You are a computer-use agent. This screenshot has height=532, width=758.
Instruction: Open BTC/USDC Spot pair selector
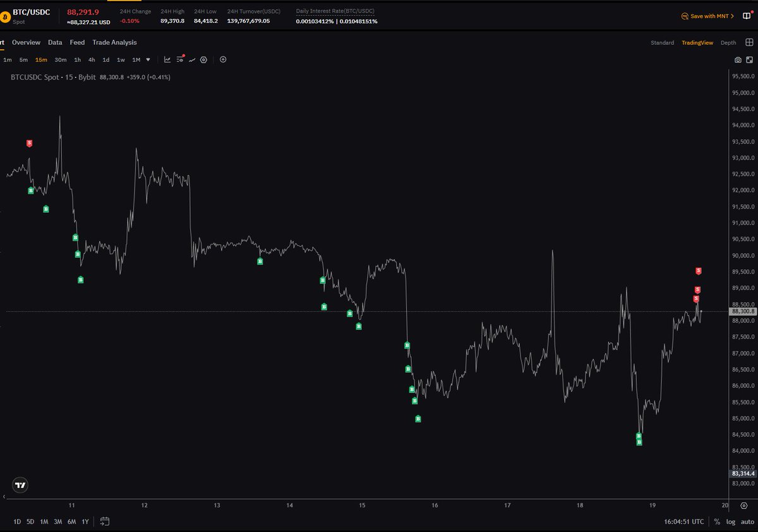[x=31, y=16]
